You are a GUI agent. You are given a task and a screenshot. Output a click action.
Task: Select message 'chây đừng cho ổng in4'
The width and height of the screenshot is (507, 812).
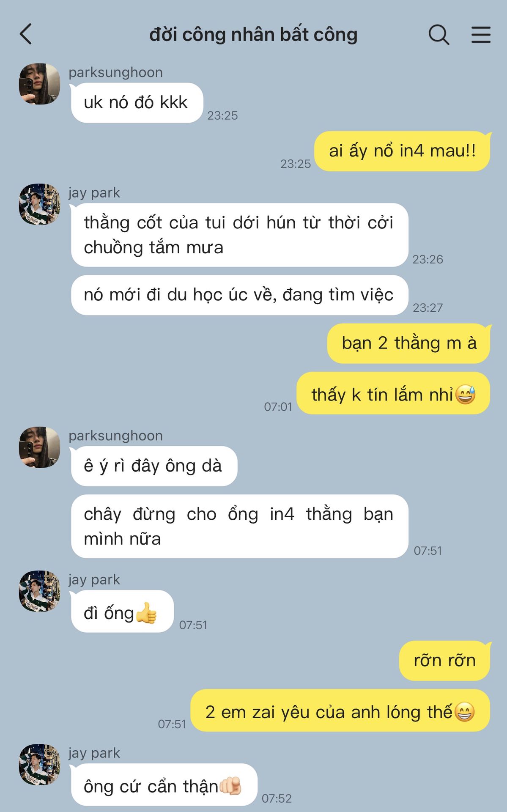point(239,526)
